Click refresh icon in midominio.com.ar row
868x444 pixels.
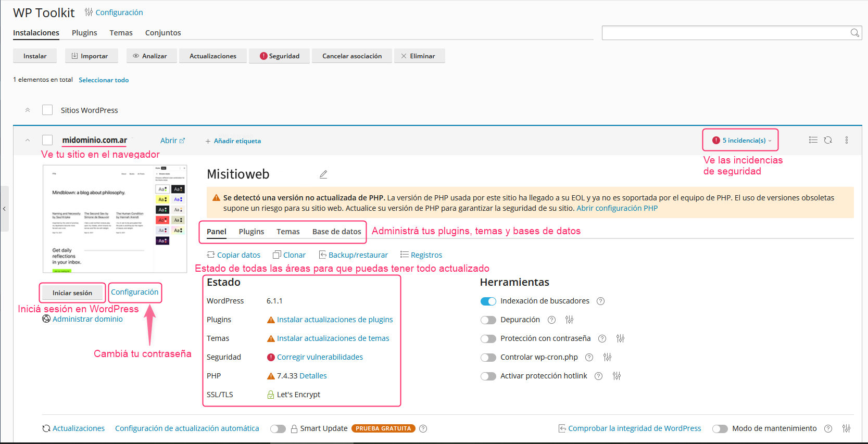pos(828,140)
